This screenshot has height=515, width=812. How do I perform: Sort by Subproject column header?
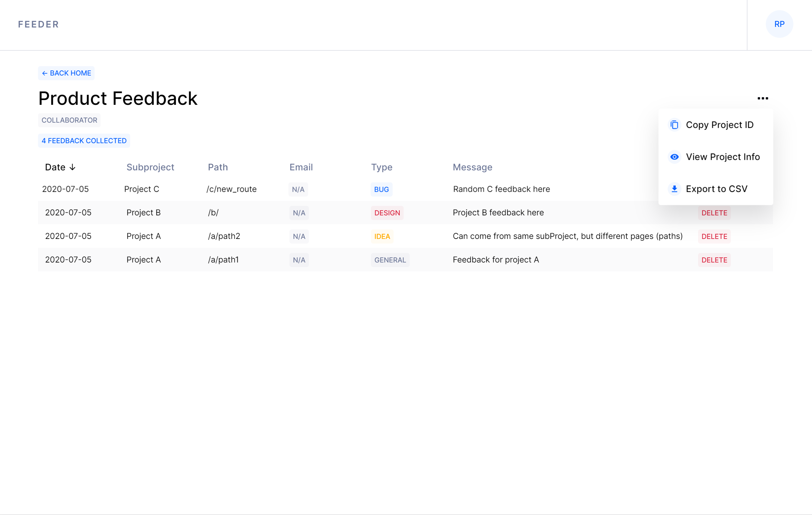click(x=150, y=167)
